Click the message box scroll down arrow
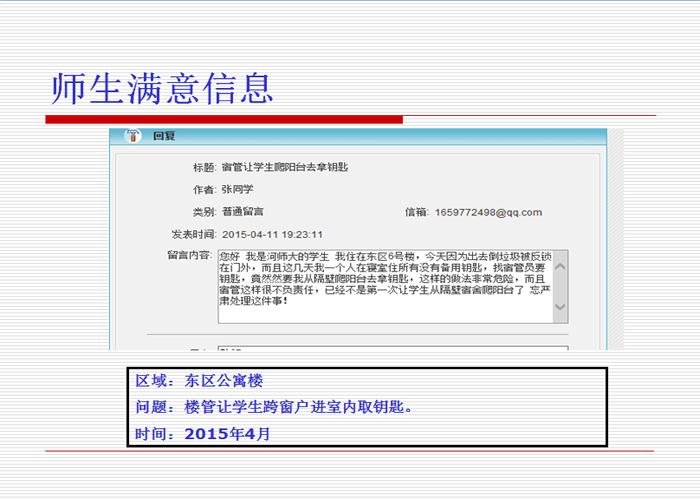The height and width of the screenshot is (500, 700). (560, 307)
